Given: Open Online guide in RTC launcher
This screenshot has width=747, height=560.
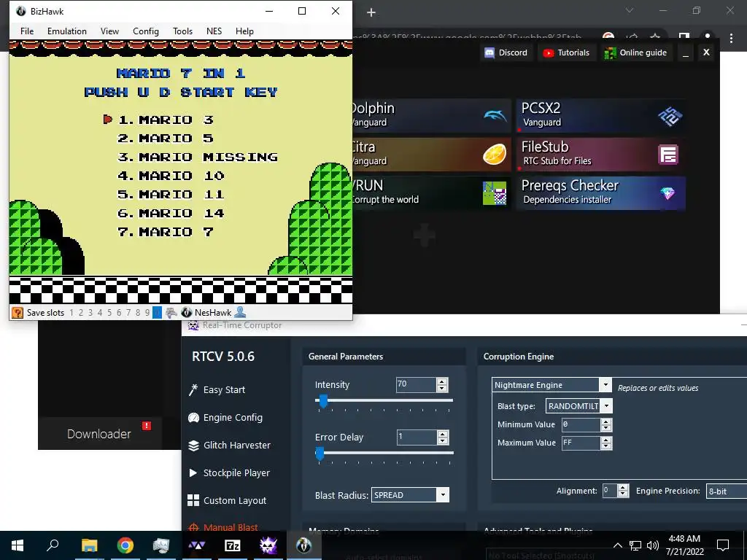Looking at the screenshot, I should [635, 52].
